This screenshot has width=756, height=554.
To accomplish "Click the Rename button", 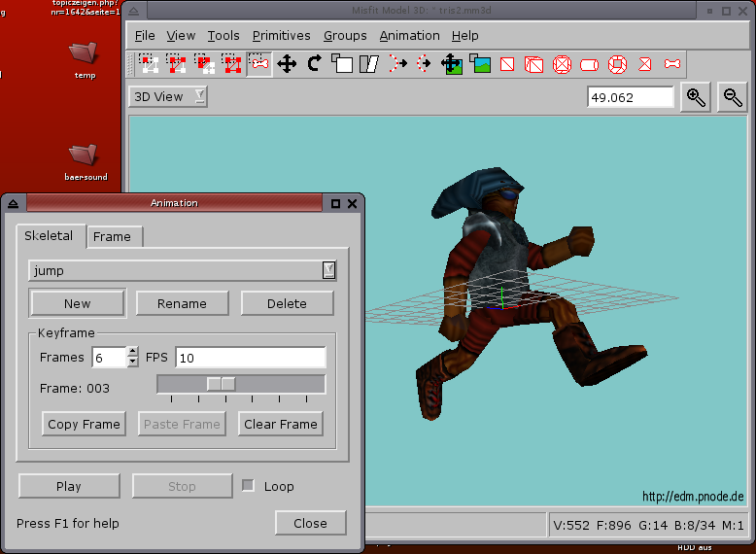I will (182, 303).
